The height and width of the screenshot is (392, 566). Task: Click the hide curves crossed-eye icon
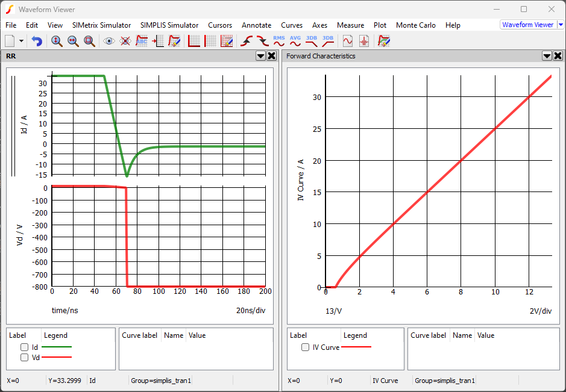click(x=125, y=41)
